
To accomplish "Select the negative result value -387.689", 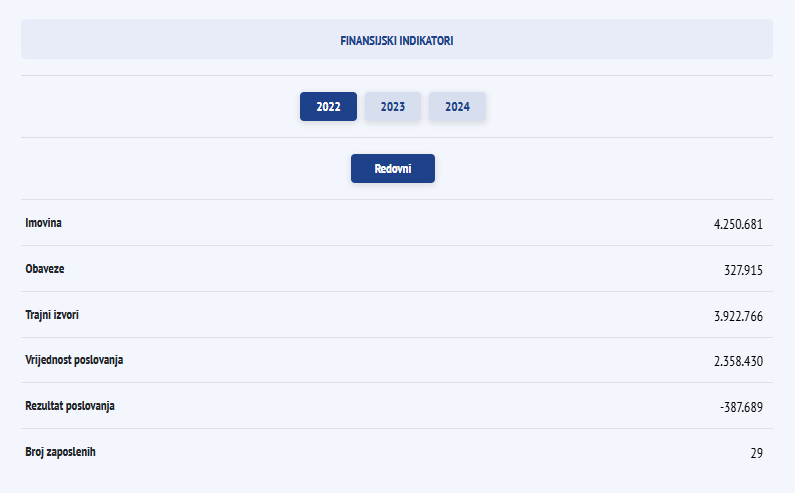I will pos(740,407).
